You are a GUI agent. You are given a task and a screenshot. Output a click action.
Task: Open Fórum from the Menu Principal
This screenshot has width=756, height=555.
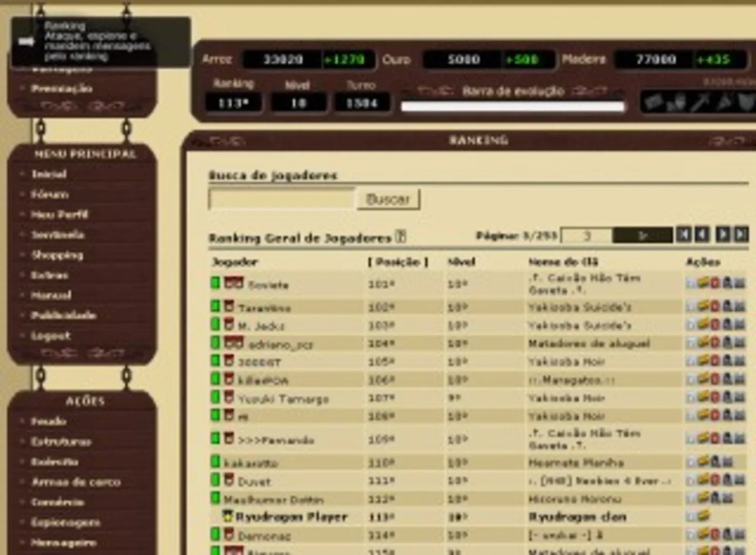pos(49,194)
